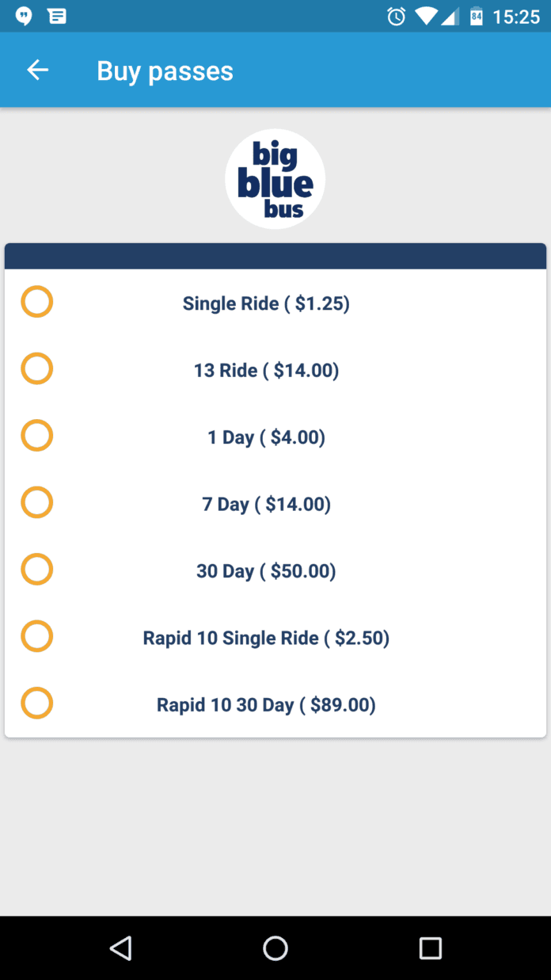This screenshot has width=551, height=980.
Task: Select the 7 Day radio button
Action: click(36, 502)
